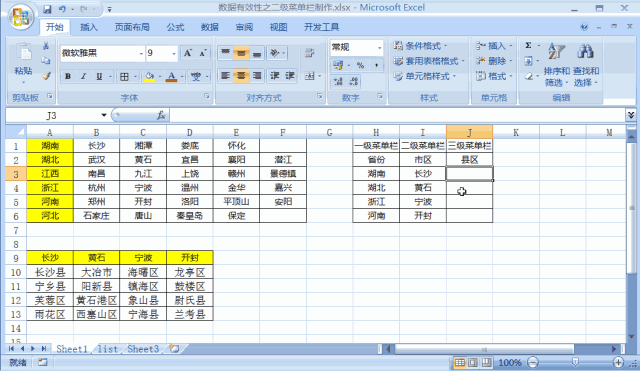This screenshot has height=371, width=640.
Task: Cut selection with scissors icon
Action: tap(46, 46)
